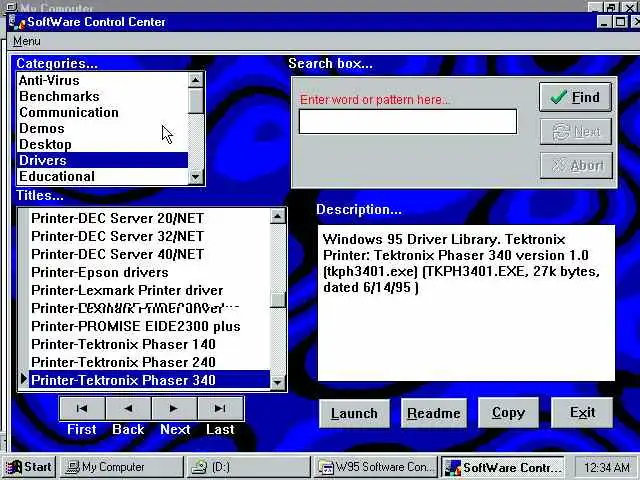The height and width of the screenshot is (480, 640).
Task: Open the Readme button
Action: tap(434, 413)
